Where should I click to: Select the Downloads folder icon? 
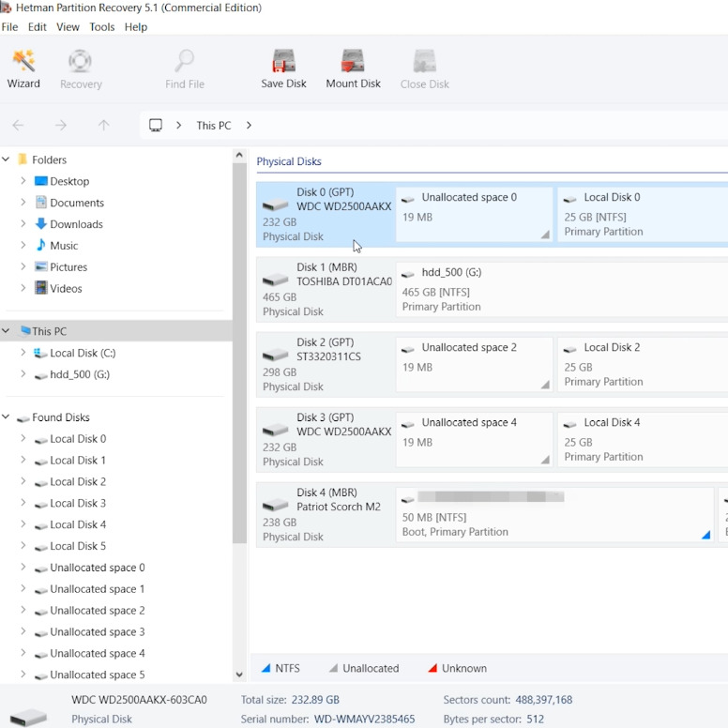[41, 224]
